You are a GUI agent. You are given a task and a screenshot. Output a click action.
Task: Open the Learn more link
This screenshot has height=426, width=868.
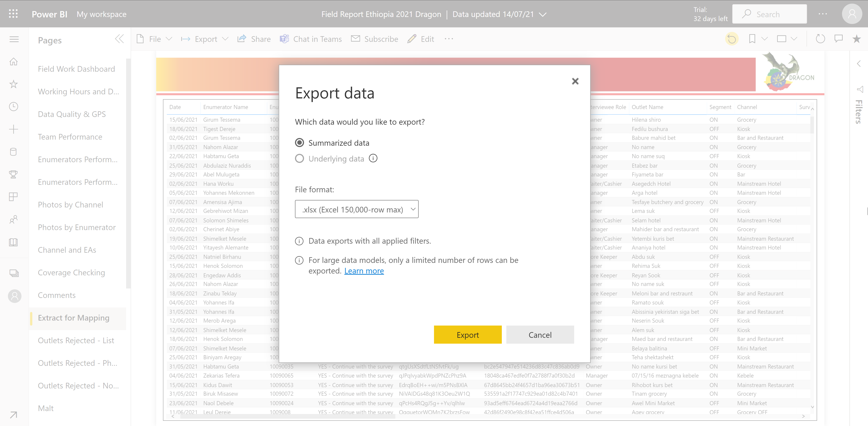(364, 271)
